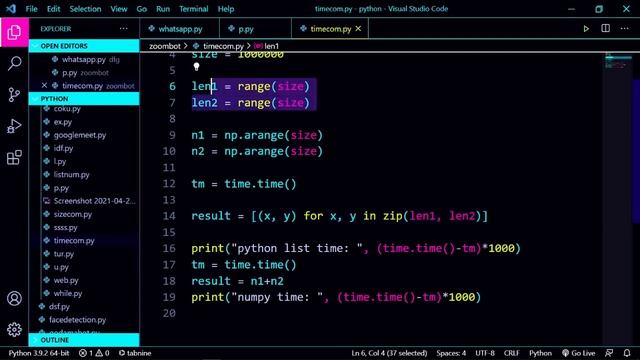Close timecom.py in Open Editors list
This screenshot has height=360, width=640.
point(44,85)
